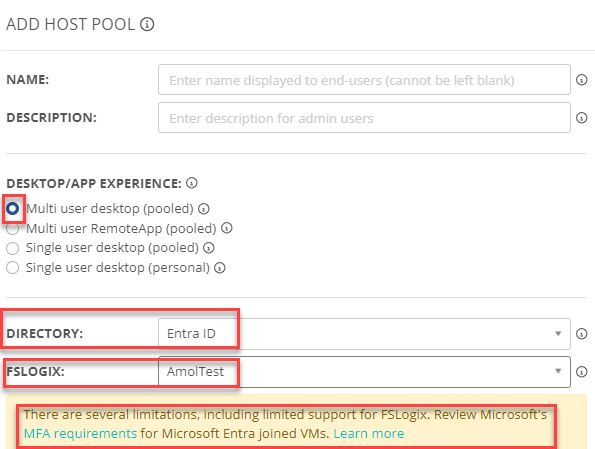Click info icon for Single user desktop (personal)
Screen dimensions: 595x449
[220, 268]
